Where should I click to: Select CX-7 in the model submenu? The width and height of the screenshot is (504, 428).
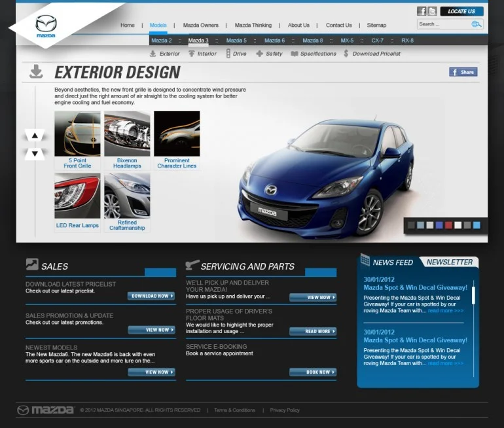point(378,41)
